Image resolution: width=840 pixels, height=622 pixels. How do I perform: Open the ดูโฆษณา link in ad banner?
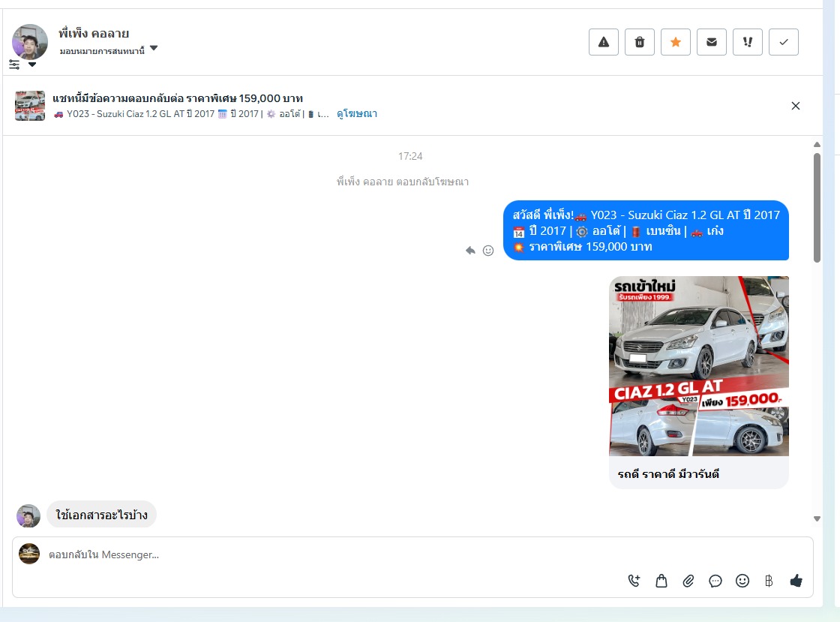coord(357,113)
